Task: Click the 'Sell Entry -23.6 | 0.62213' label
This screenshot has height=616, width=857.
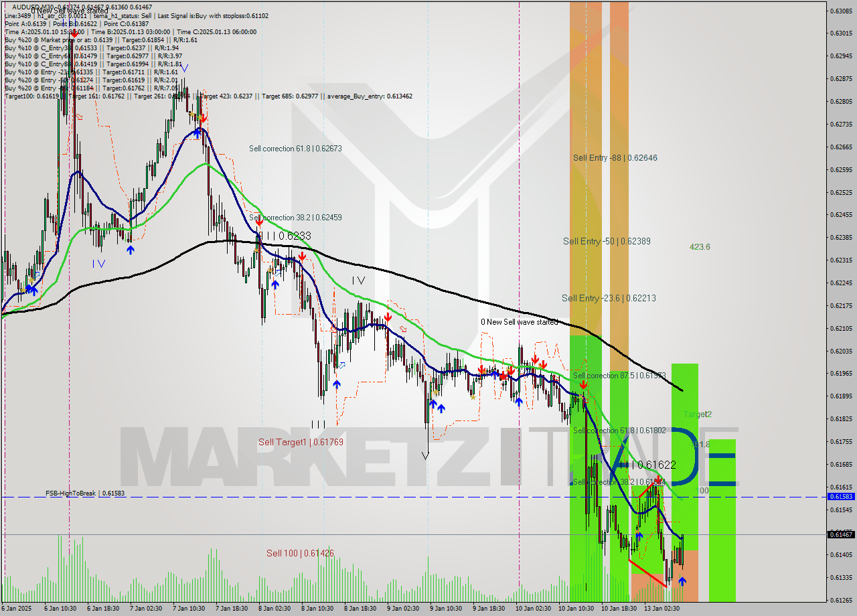Action: point(609,298)
